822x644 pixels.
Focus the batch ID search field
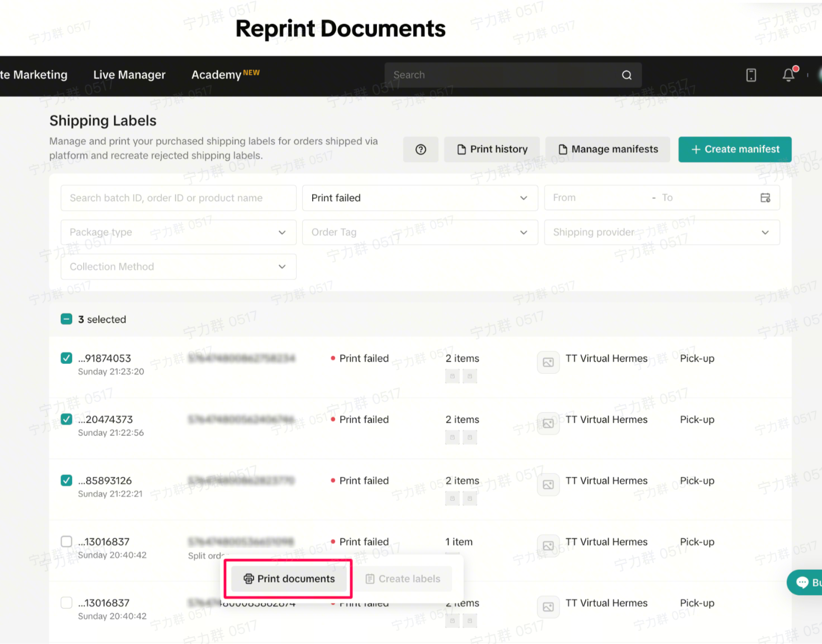tap(178, 198)
